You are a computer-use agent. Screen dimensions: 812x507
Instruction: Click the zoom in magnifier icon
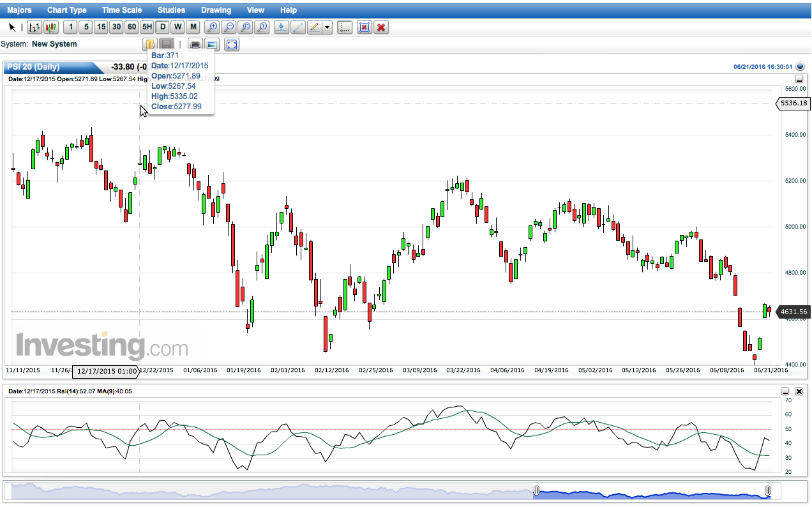tap(213, 27)
